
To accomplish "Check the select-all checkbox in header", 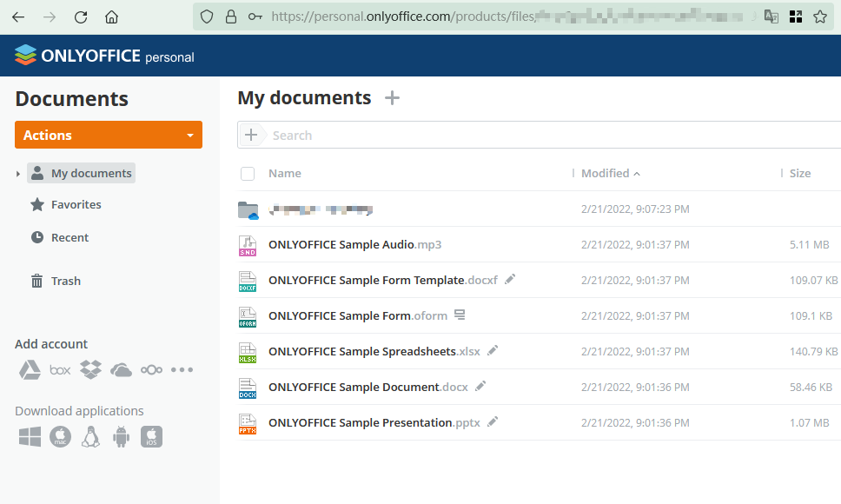I will [x=248, y=174].
